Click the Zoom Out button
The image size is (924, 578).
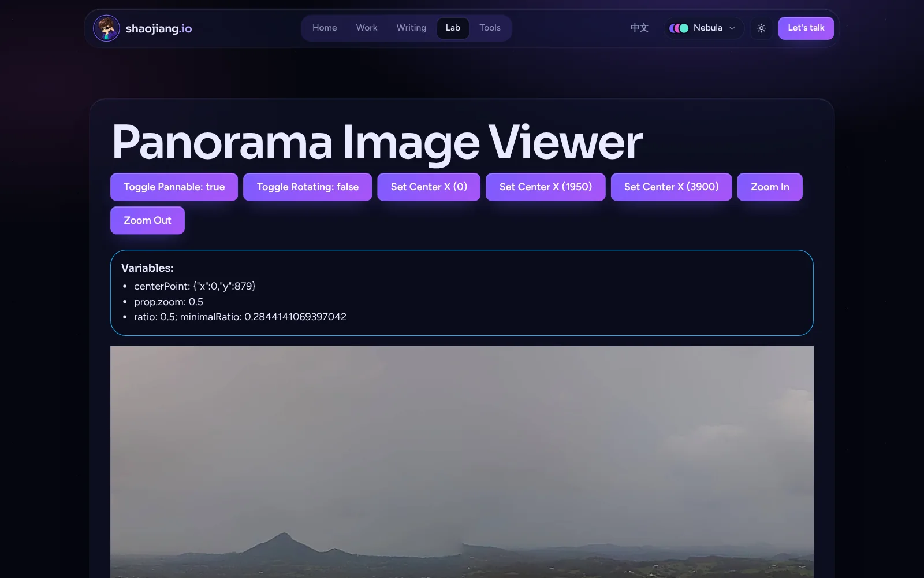point(147,220)
